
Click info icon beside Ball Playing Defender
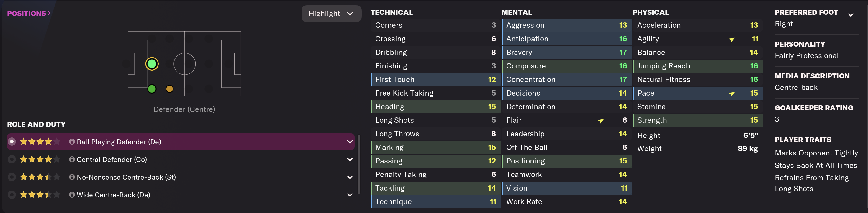(x=72, y=142)
